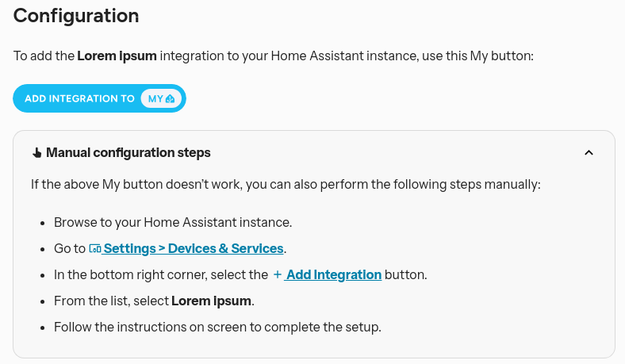
Task: Click the plus icon before Add Integration
Action: pos(278,275)
